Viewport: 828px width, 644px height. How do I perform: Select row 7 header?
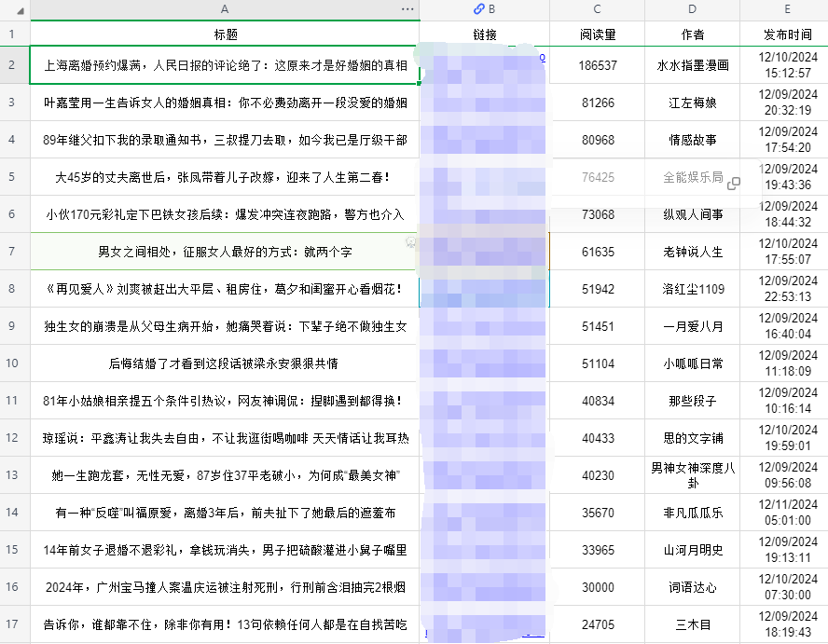point(15,252)
